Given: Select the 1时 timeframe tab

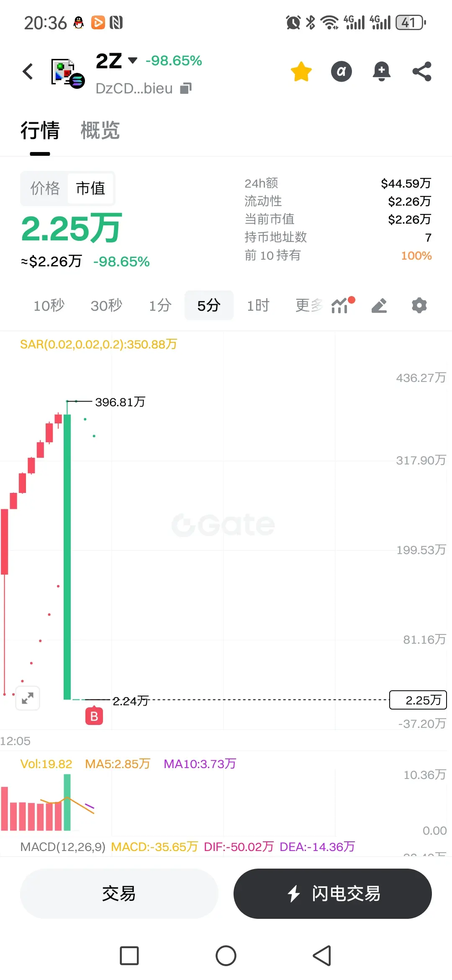Looking at the screenshot, I should pos(258,305).
